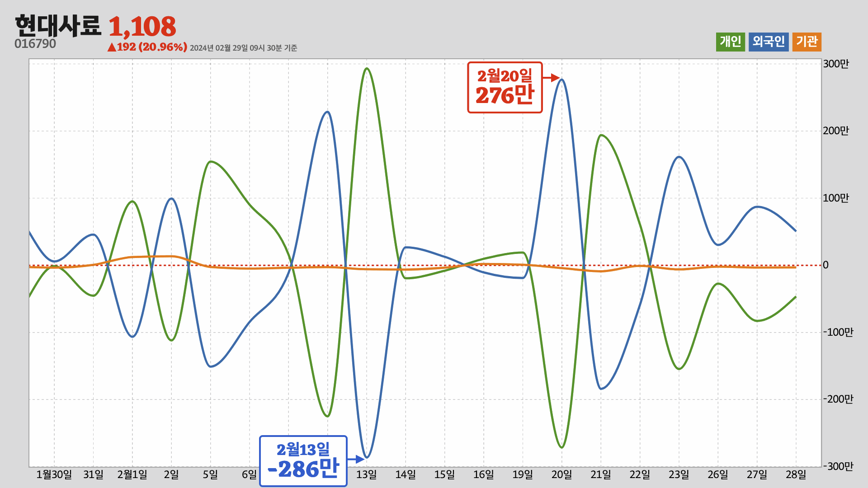
Task: Click the 0 y-axis label
Action: click(x=826, y=265)
